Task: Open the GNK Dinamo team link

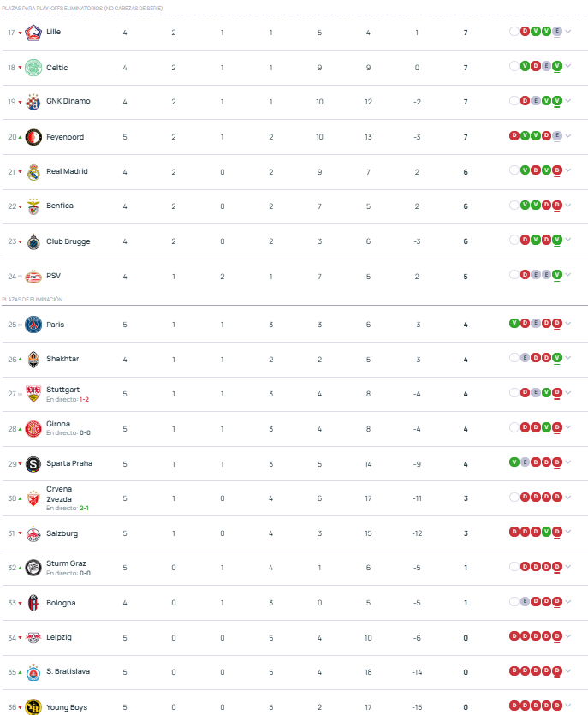Action: [68, 101]
